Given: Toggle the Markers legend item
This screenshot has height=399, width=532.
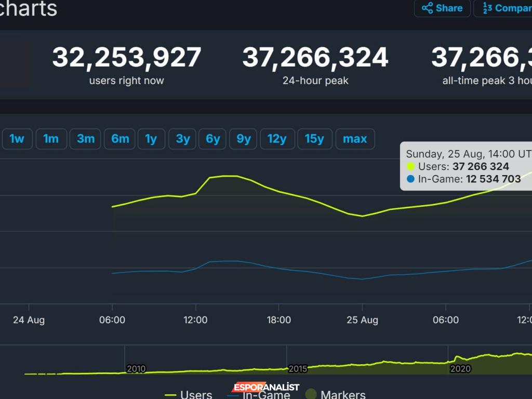Looking at the screenshot, I should (x=335, y=394).
